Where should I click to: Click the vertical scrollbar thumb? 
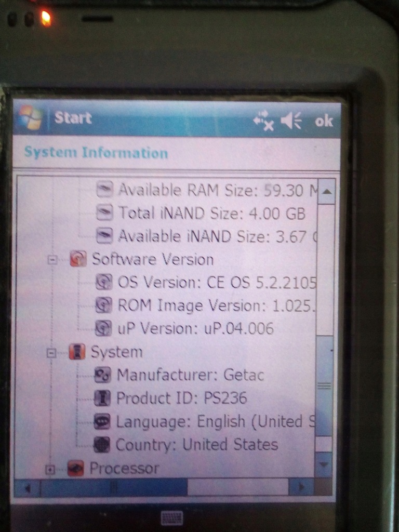point(324,386)
